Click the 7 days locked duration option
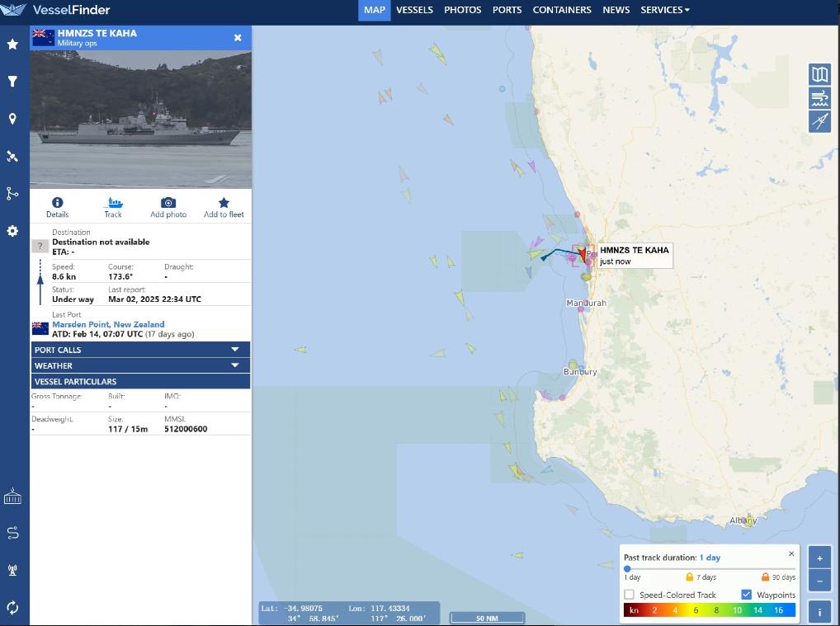This screenshot has width=840, height=626. pyautogui.click(x=701, y=577)
